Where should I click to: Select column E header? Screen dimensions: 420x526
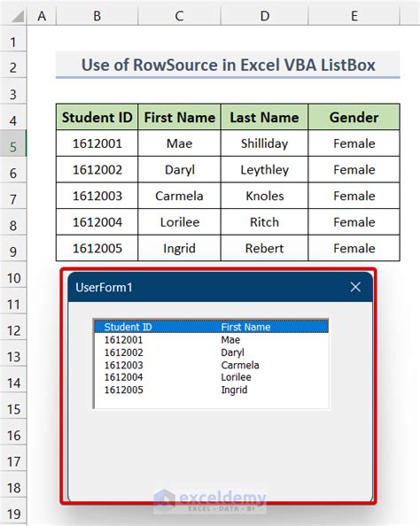(354, 15)
